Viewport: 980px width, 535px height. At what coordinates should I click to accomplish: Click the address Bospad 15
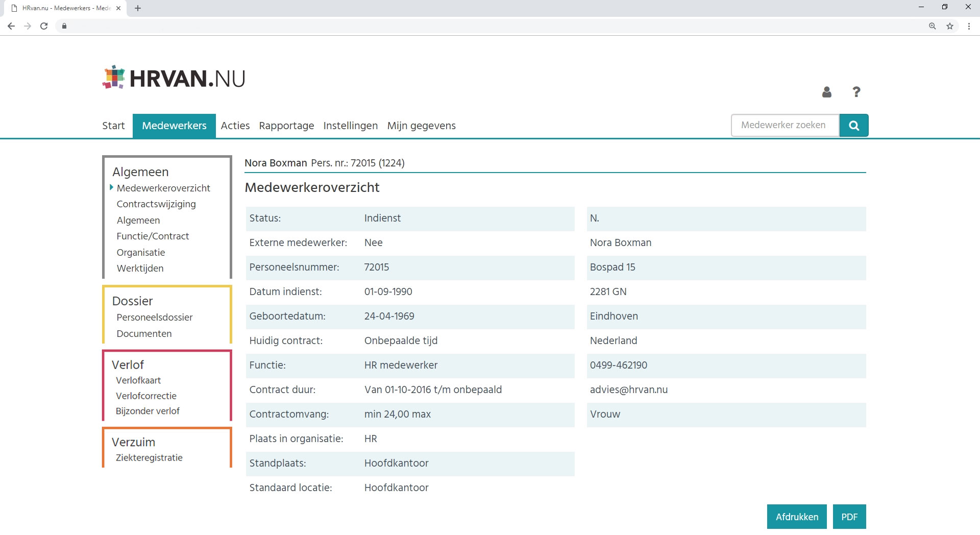coord(612,267)
